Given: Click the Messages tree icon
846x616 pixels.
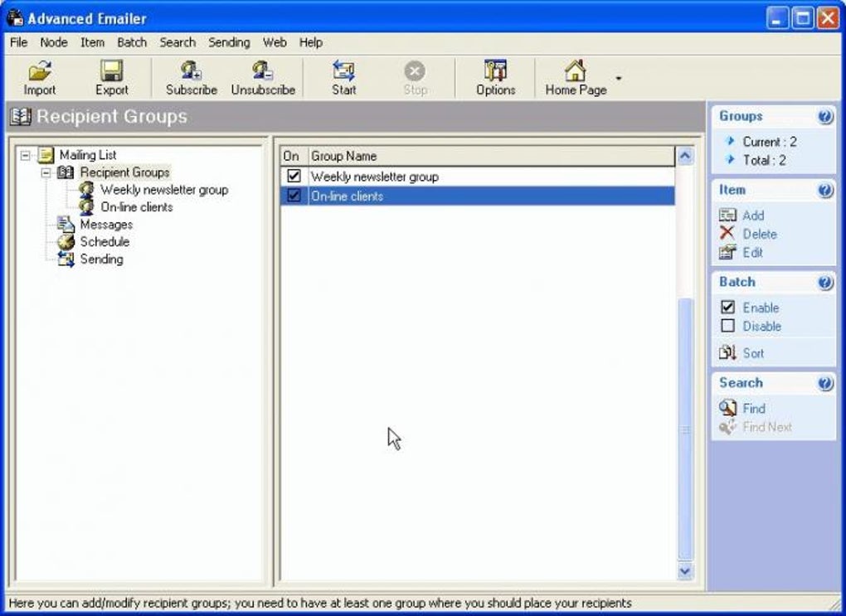Looking at the screenshot, I should coord(66,225).
